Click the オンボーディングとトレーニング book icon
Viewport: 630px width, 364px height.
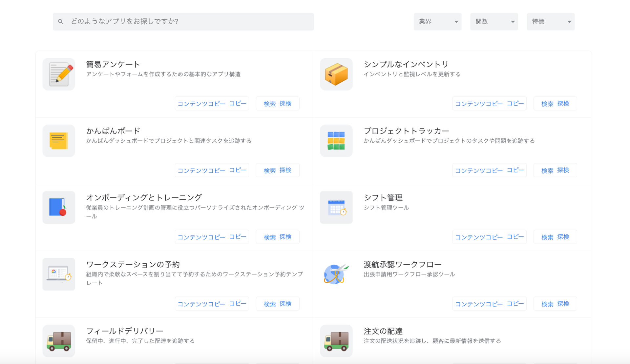pos(59,207)
